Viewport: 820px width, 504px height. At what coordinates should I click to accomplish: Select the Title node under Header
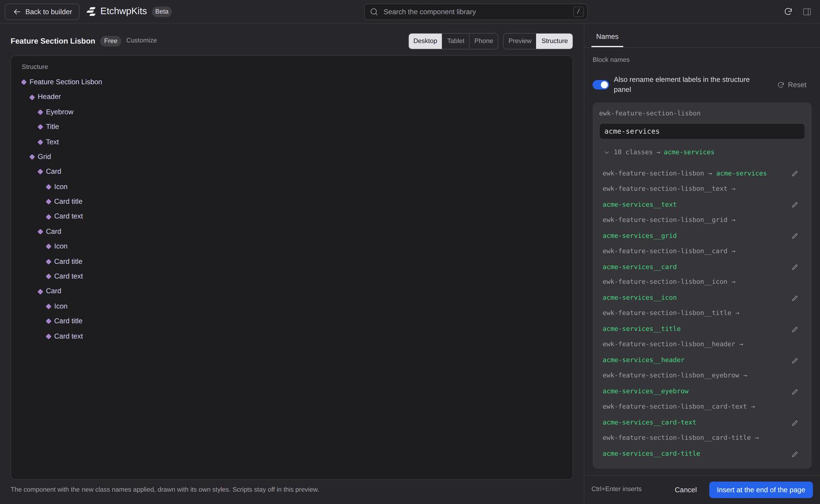pos(48,127)
